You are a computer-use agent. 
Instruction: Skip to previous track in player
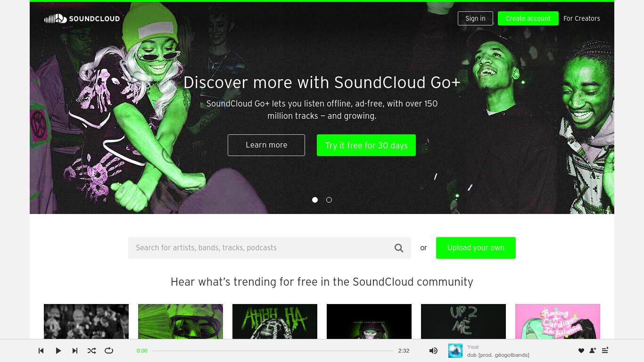[41, 351]
